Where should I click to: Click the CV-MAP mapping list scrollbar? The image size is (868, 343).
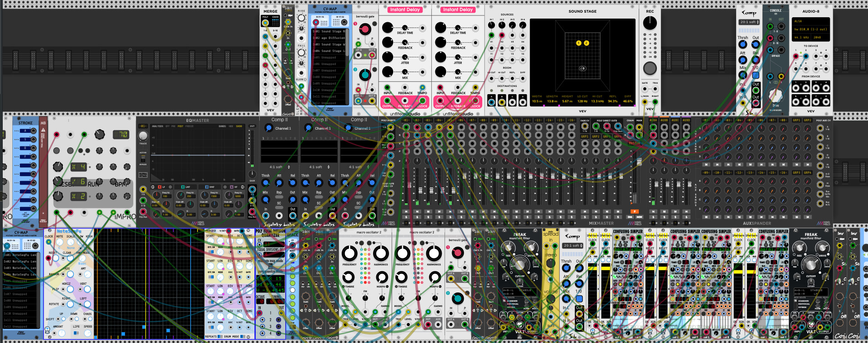[x=348, y=42]
